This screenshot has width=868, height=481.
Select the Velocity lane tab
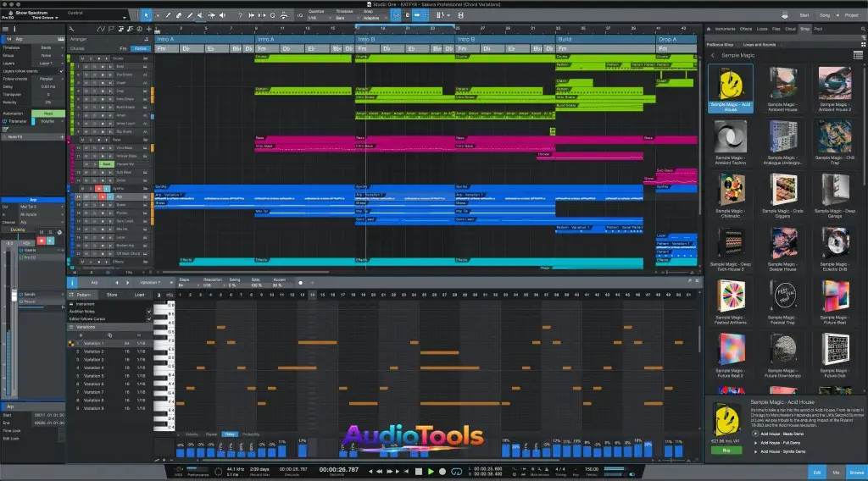click(x=192, y=434)
